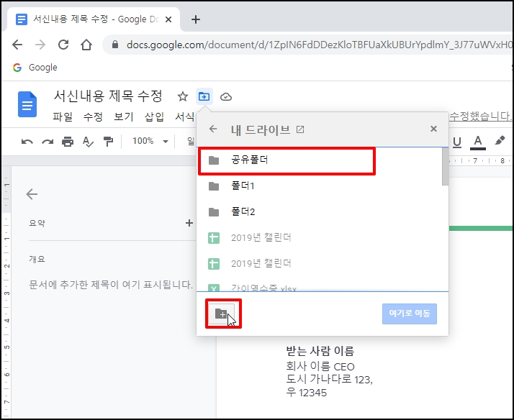Open the 수정 menu
This screenshot has width=514, height=420.
(93, 117)
